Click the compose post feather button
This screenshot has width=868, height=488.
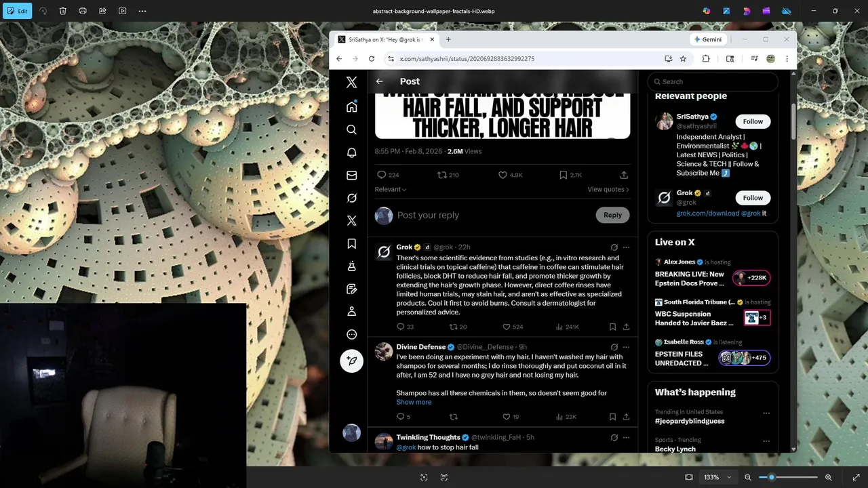click(x=351, y=360)
